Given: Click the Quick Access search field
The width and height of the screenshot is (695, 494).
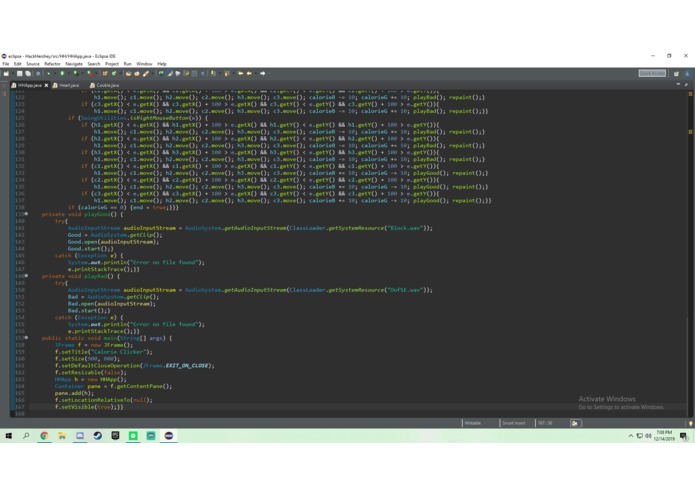Looking at the screenshot, I should point(652,73).
